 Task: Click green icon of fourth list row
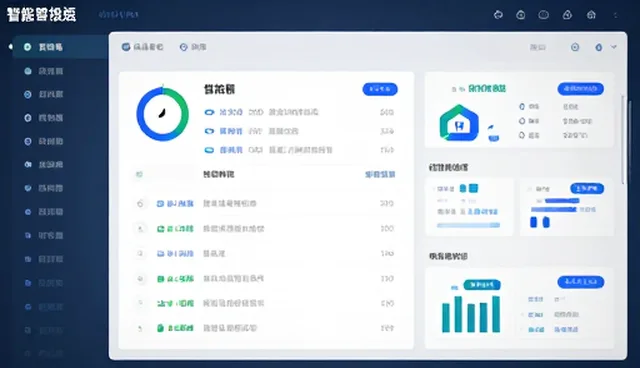tap(160, 279)
